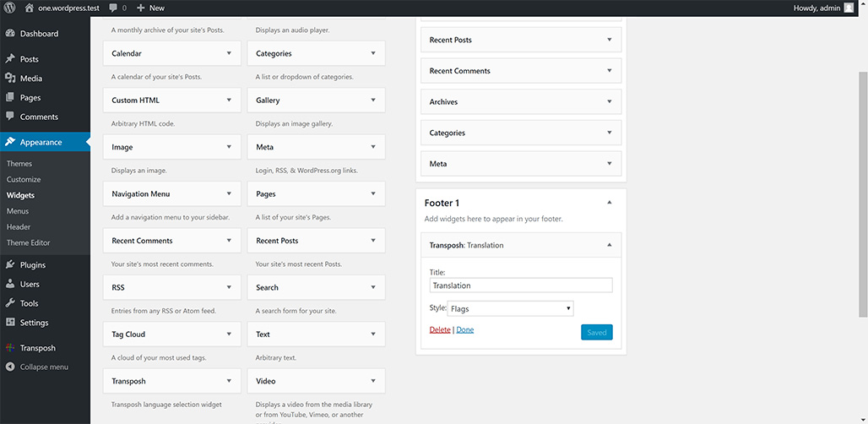This screenshot has height=424, width=868.
Task: Open the comments bubble icon in admin bar
Action: [113, 8]
